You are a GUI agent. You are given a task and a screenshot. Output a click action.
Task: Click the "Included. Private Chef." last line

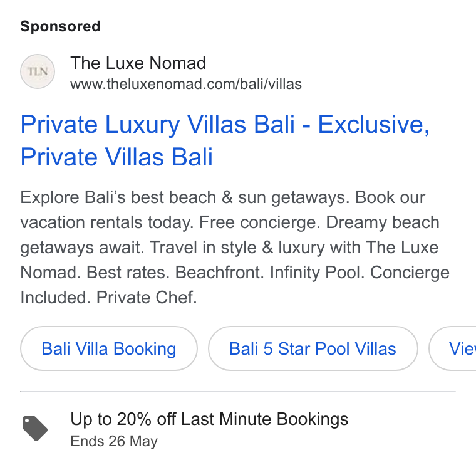(109, 297)
